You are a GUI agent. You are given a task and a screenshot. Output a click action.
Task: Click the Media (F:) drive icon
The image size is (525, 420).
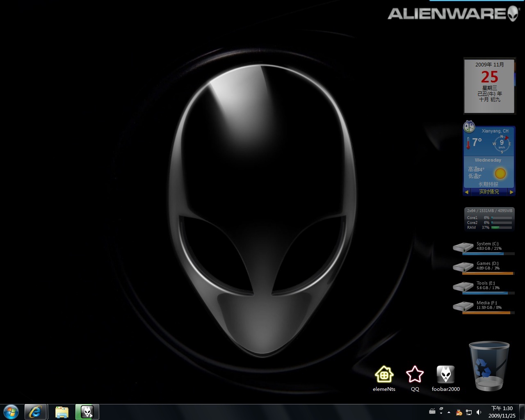point(463,306)
